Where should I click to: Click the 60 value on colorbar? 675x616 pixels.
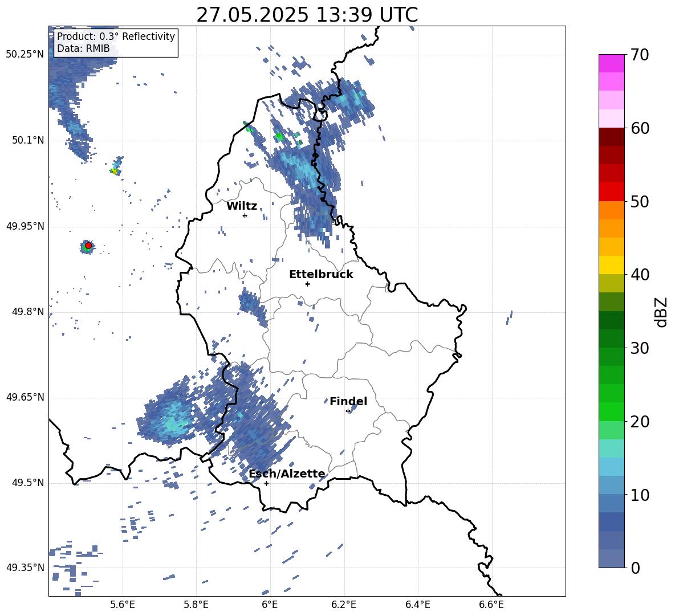(x=640, y=128)
